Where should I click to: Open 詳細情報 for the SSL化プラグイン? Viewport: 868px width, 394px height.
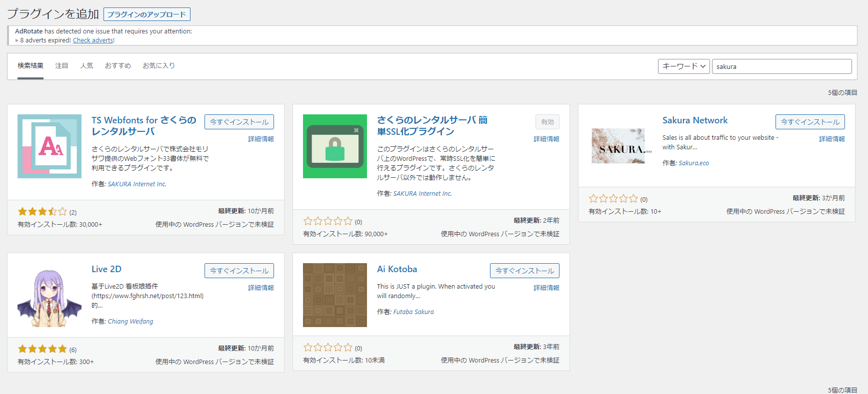tap(546, 139)
